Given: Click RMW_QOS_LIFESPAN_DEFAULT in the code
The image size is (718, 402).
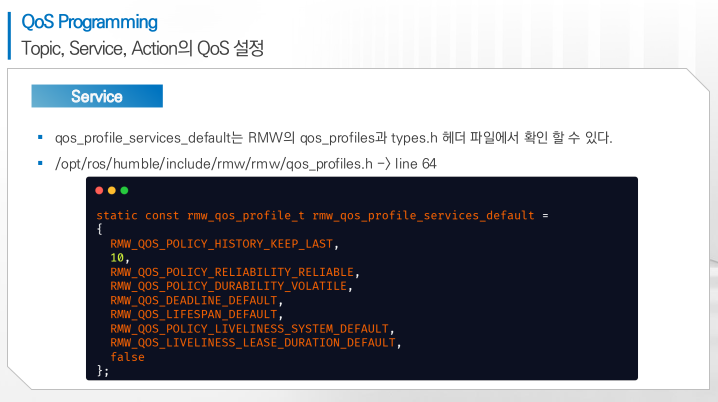Looking at the screenshot, I should (193, 315).
